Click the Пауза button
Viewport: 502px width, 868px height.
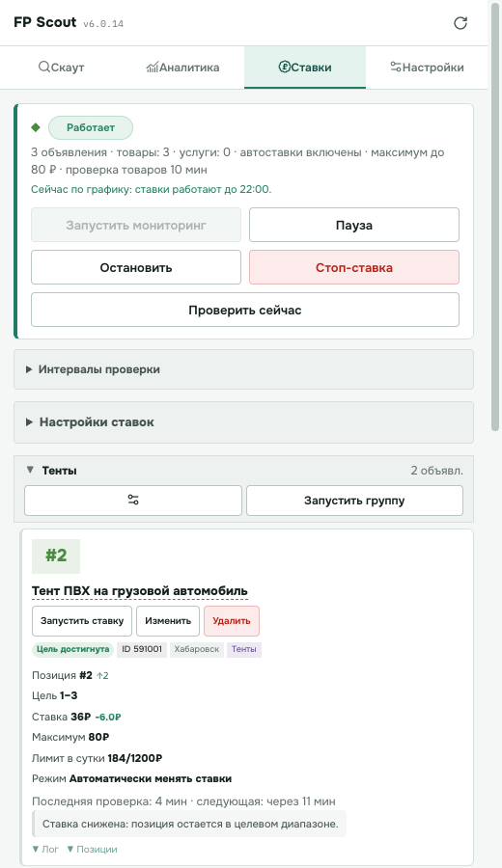354,226
